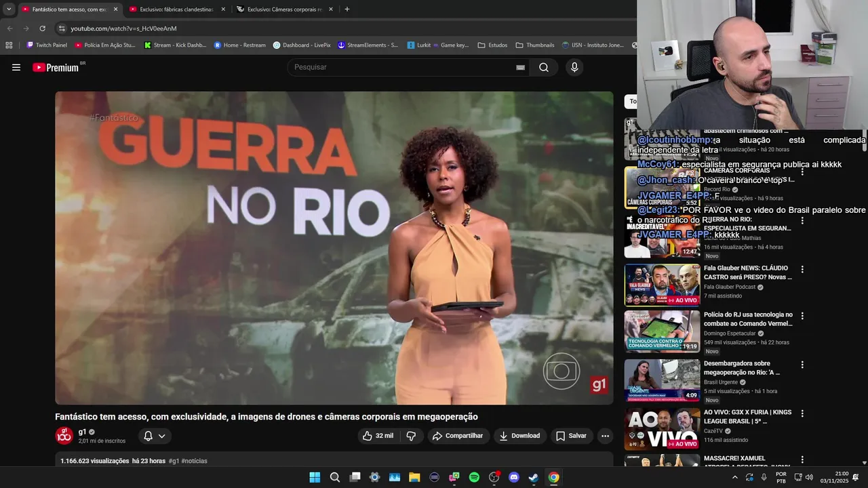Start voice search with microphone icon
The height and width of the screenshot is (488, 868).
[574, 67]
